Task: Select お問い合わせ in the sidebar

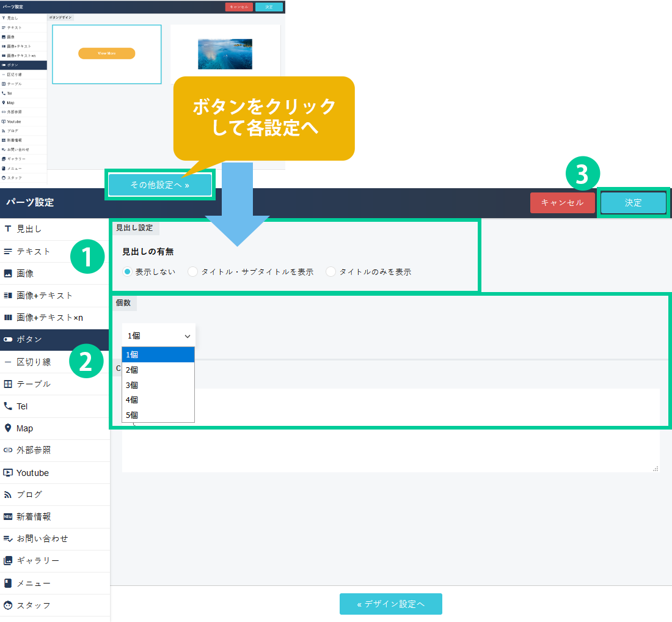Action: click(x=42, y=539)
